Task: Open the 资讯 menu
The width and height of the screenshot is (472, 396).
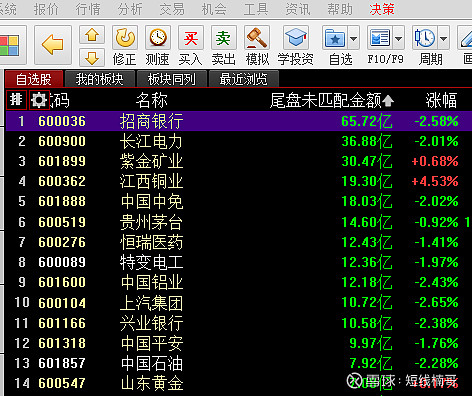Action: pyautogui.click(x=298, y=9)
